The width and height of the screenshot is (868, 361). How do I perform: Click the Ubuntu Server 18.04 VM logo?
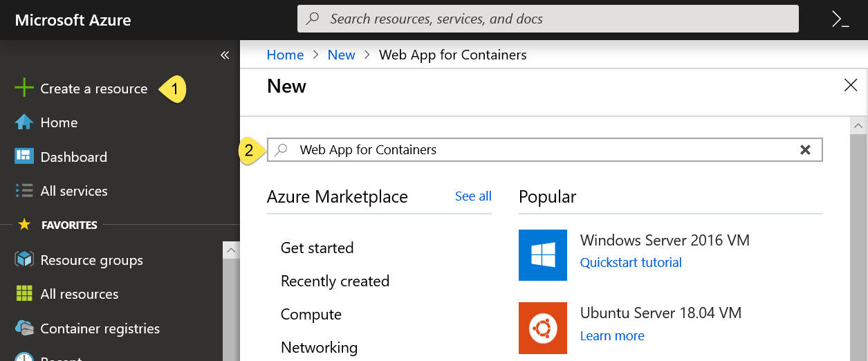point(543,328)
